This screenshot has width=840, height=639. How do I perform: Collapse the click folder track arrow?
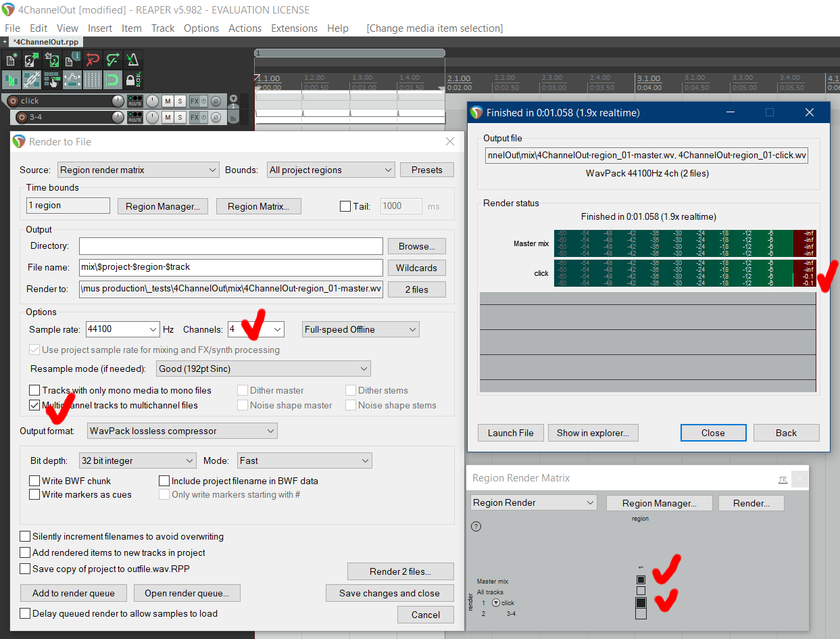[233, 98]
